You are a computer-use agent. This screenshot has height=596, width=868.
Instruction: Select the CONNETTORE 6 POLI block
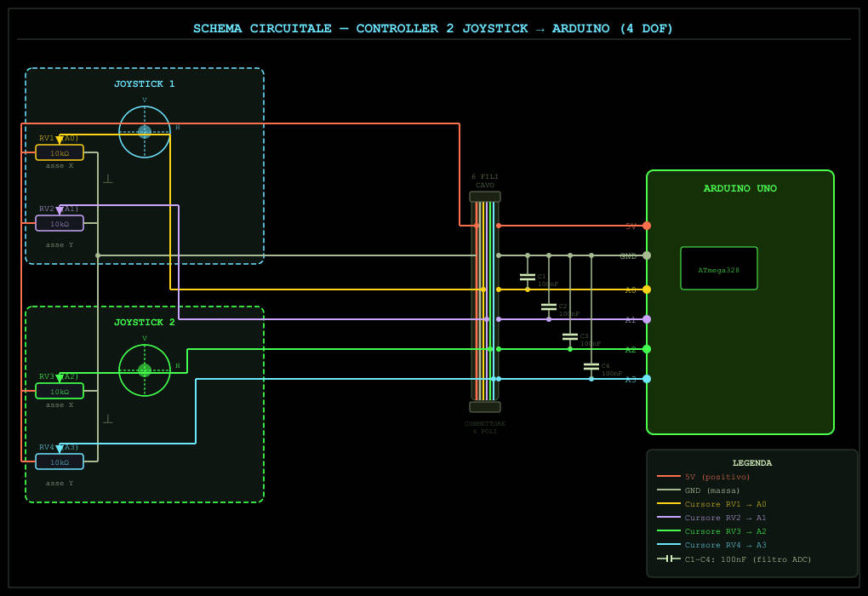(484, 407)
